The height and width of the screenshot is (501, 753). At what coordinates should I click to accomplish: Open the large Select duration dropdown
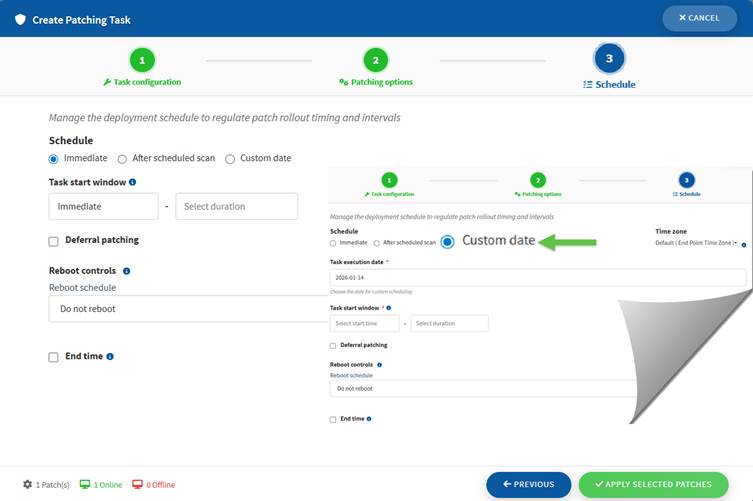pyautogui.click(x=236, y=206)
